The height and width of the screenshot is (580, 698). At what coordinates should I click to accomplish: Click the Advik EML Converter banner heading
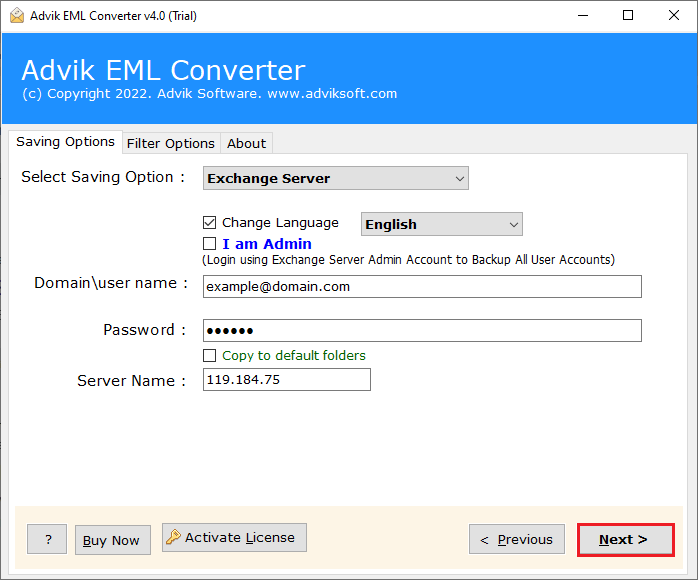[x=163, y=70]
